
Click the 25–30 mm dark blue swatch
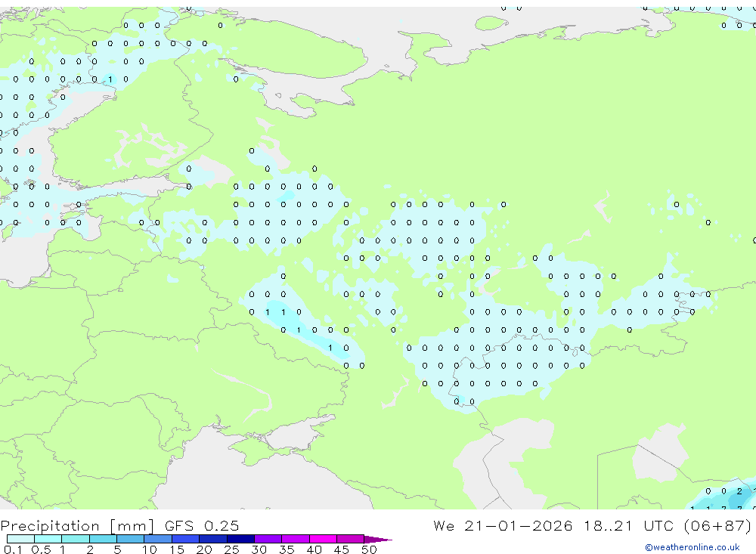pos(240,539)
